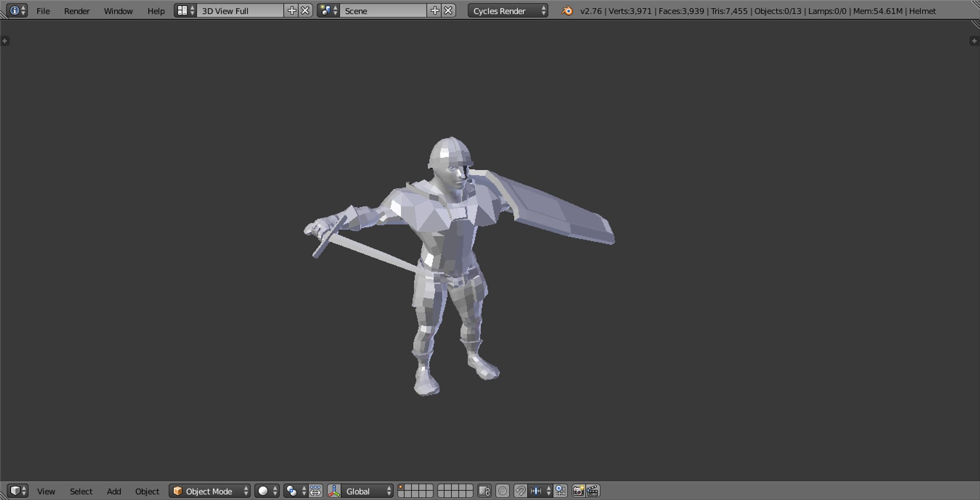The image size is (980, 500).
Task: Open the Add menu
Action: tap(114, 491)
